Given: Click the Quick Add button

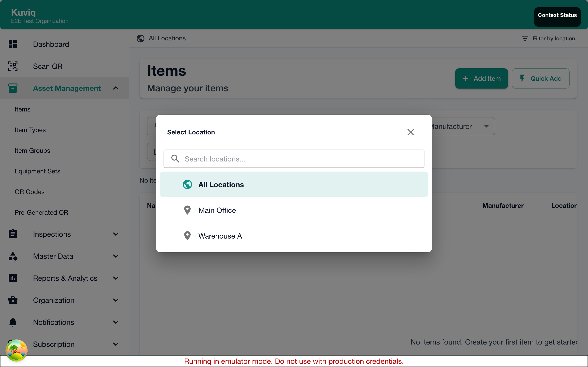Looking at the screenshot, I should click(x=540, y=78).
